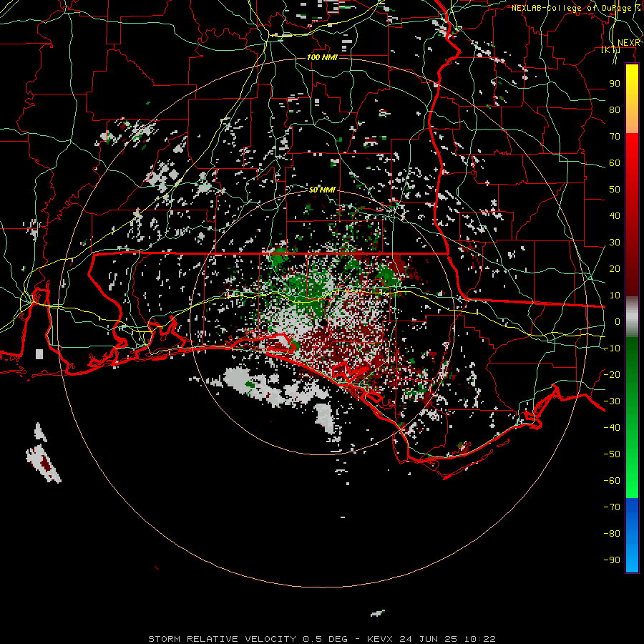Click the -80 value on the velocity scale
The width and height of the screenshot is (644, 644).
tap(612, 534)
